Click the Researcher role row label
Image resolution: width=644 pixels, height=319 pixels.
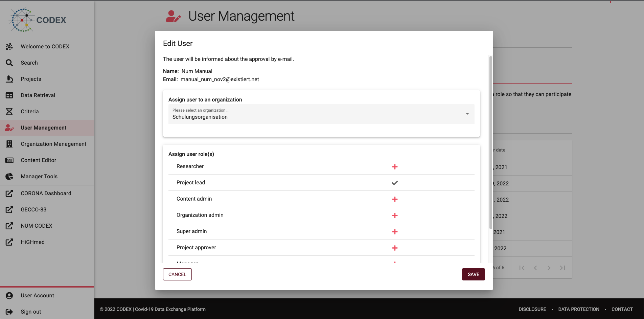coord(190,166)
